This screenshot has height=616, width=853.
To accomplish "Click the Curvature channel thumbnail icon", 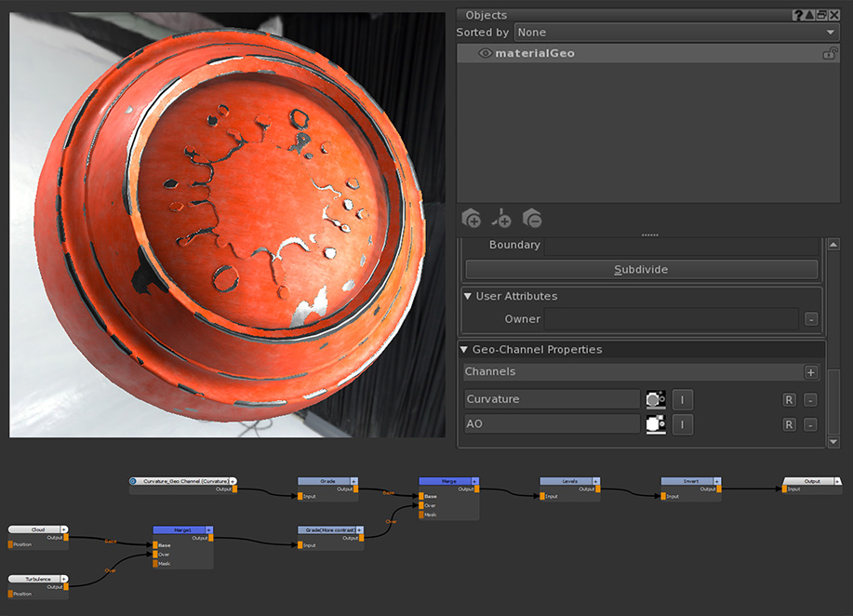I will [656, 399].
